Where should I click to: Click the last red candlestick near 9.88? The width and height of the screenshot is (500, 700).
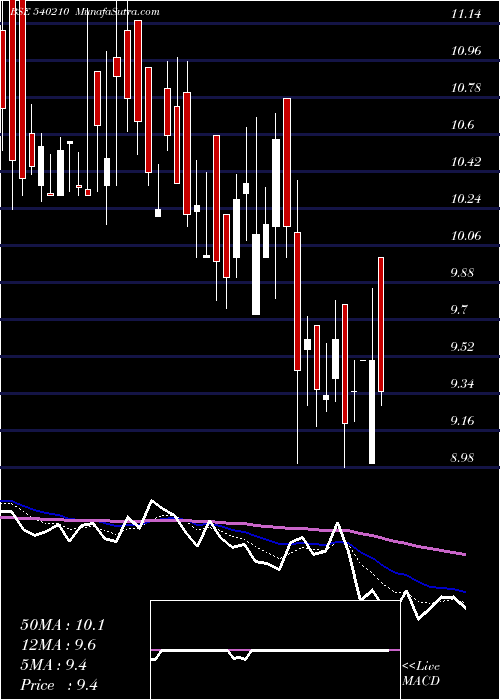point(381,325)
